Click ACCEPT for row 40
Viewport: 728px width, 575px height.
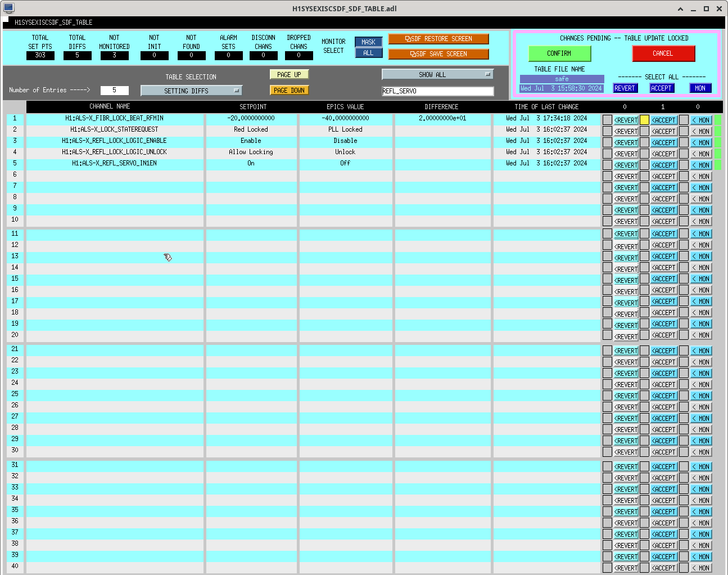click(664, 568)
